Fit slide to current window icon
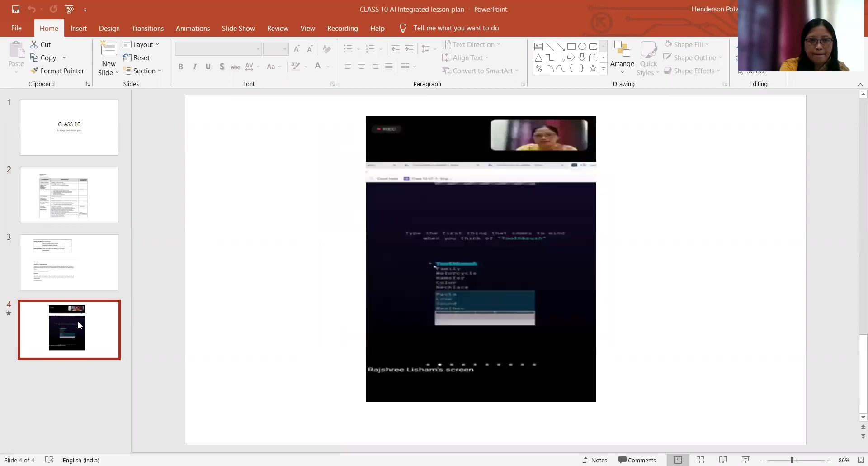This screenshot has width=868, height=466. pos(861,460)
